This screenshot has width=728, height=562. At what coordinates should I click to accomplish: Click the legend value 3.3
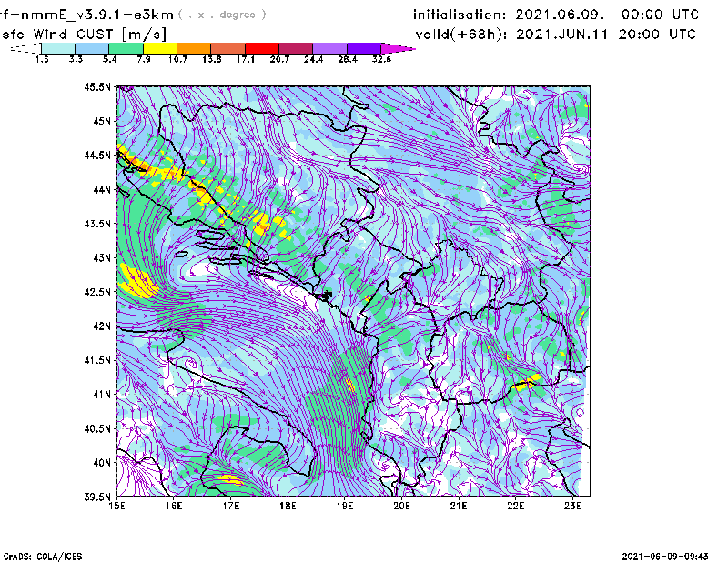coord(76,59)
